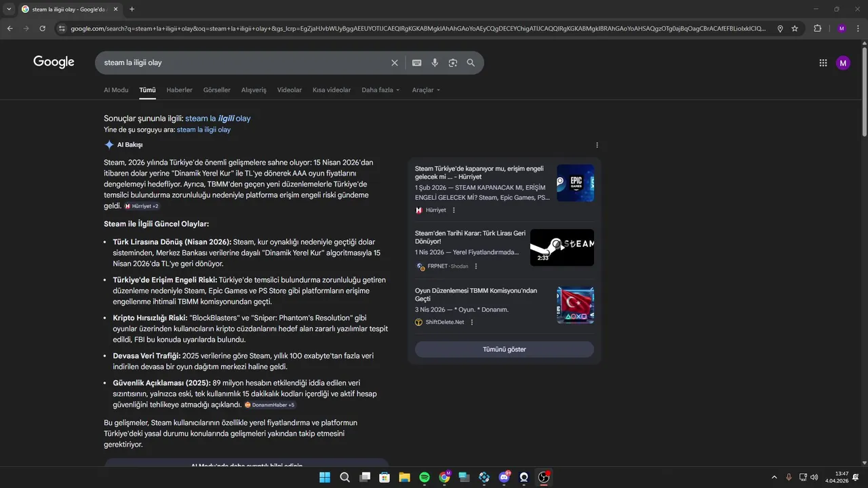Open Windows Start menu
The height and width of the screenshot is (488, 868).
(325, 477)
